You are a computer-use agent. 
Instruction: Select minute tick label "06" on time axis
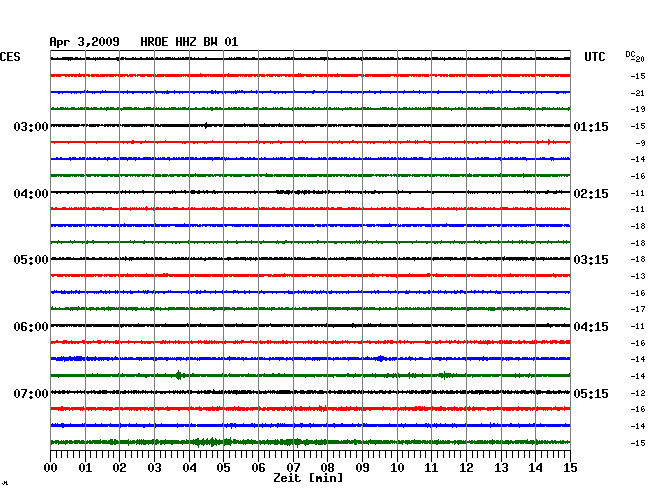[x=258, y=468]
